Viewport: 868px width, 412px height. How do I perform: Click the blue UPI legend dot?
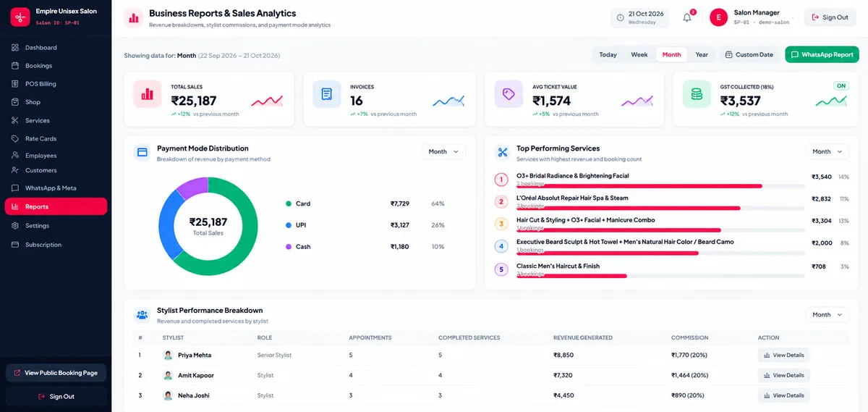pos(289,225)
